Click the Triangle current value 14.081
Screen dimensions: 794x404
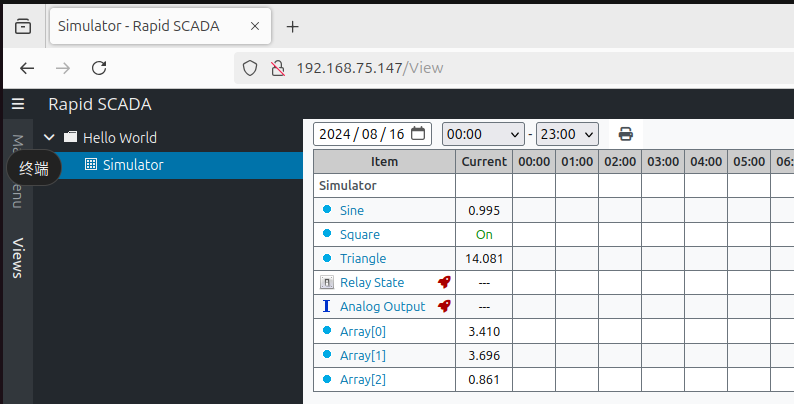click(x=484, y=259)
